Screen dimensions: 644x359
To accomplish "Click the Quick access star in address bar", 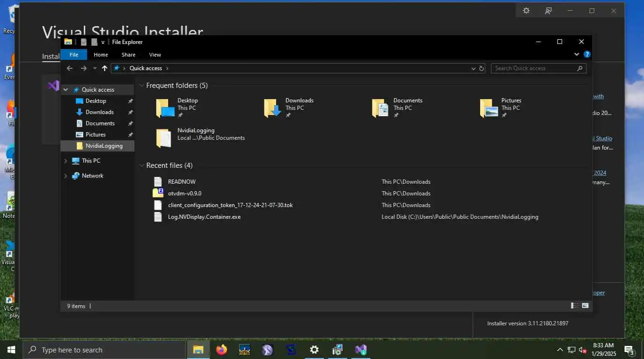I will pos(117,68).
